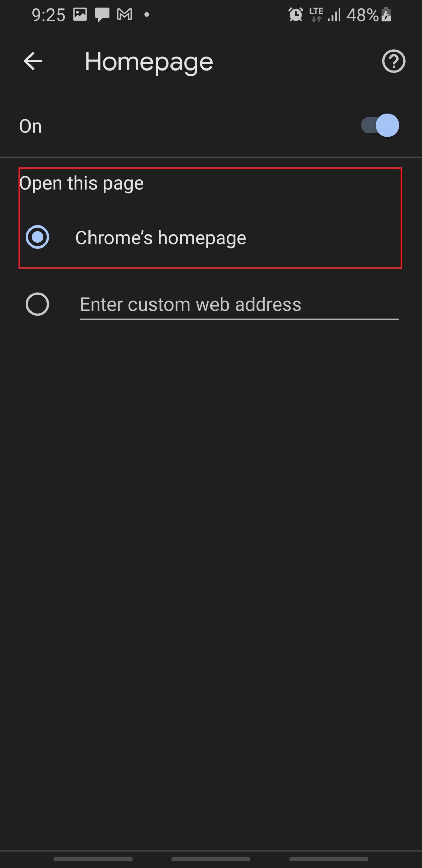Click the chat message notification icon
Image resolution: width=422 pixels, height=868 pixels.
click(x=102, y=15)
